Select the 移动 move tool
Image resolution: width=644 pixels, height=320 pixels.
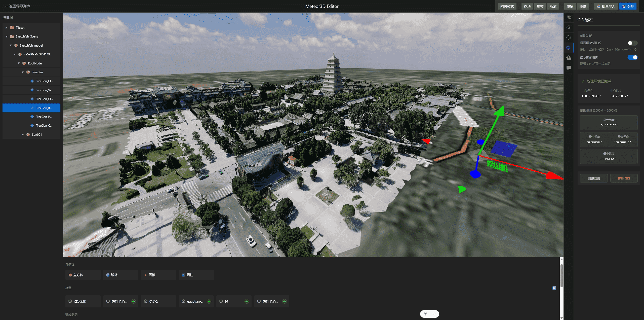coord(527,6)
